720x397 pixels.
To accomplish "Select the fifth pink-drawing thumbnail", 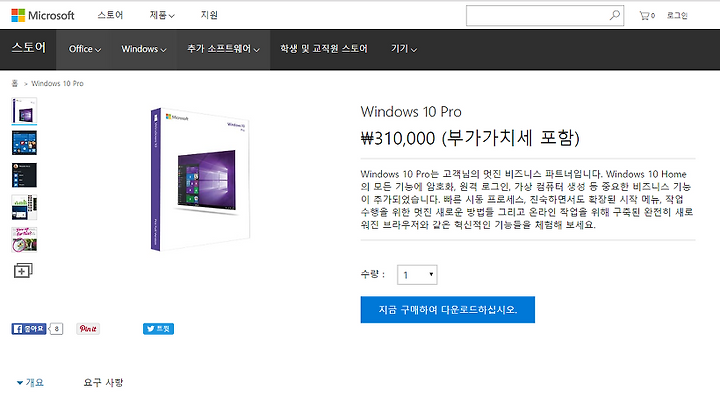I will 24,240.
